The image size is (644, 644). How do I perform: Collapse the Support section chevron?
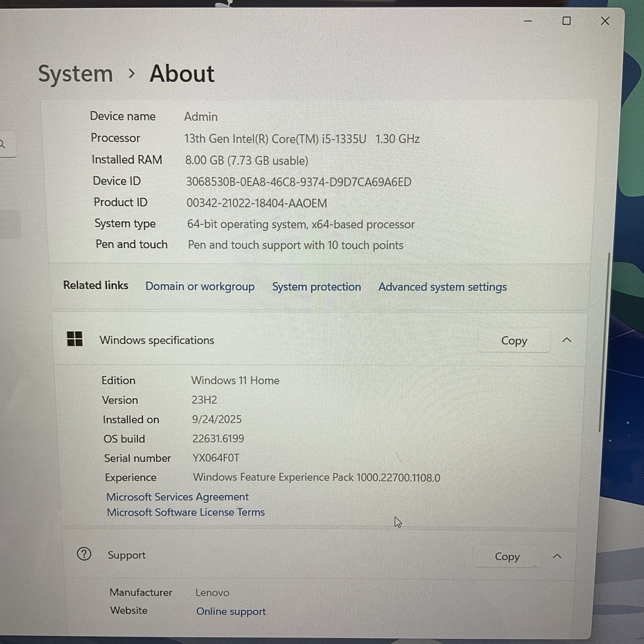click(x=557, y=556)
